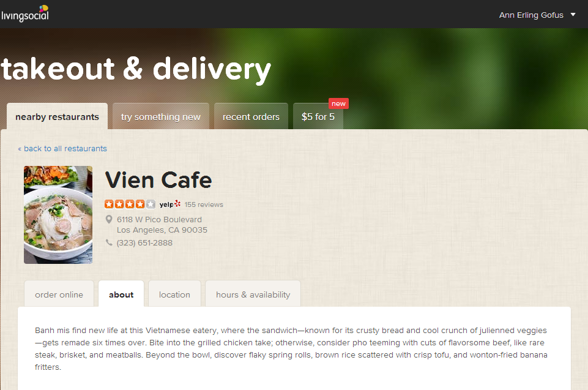Open the 155 reviews link
This screenshot has height=390, width=588.
pyautogui.click(x=204, y=204)
